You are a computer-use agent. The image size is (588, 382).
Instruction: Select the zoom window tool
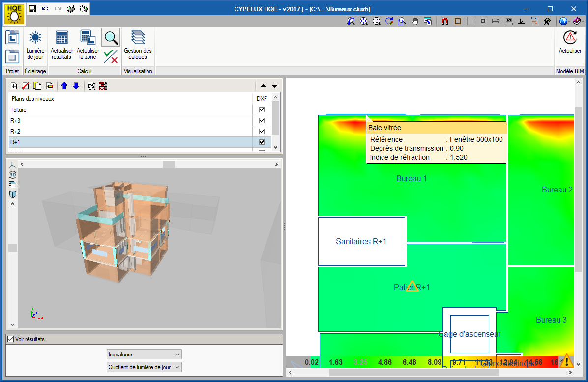click(x=402, y=21)
